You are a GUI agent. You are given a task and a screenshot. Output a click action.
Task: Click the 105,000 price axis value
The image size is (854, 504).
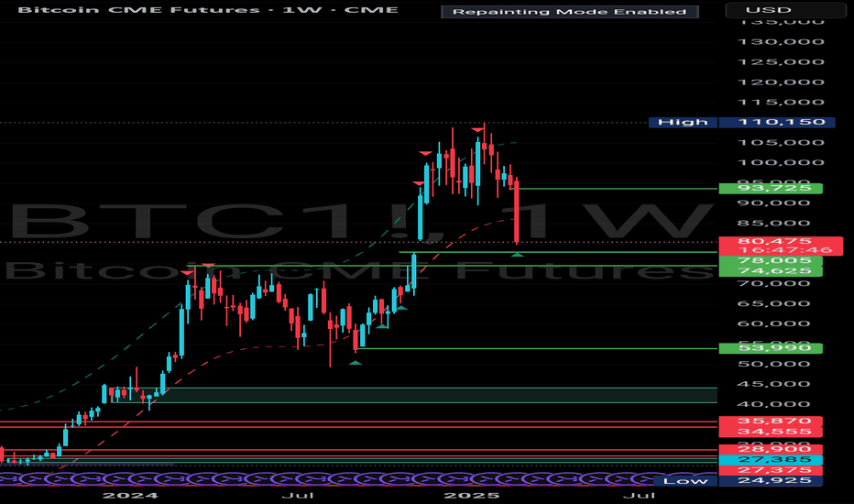pyautogui.click(x=781, y=143)
